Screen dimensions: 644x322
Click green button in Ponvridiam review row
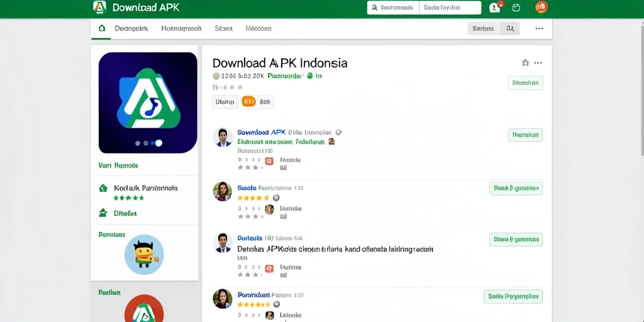(x=513, y=297)
